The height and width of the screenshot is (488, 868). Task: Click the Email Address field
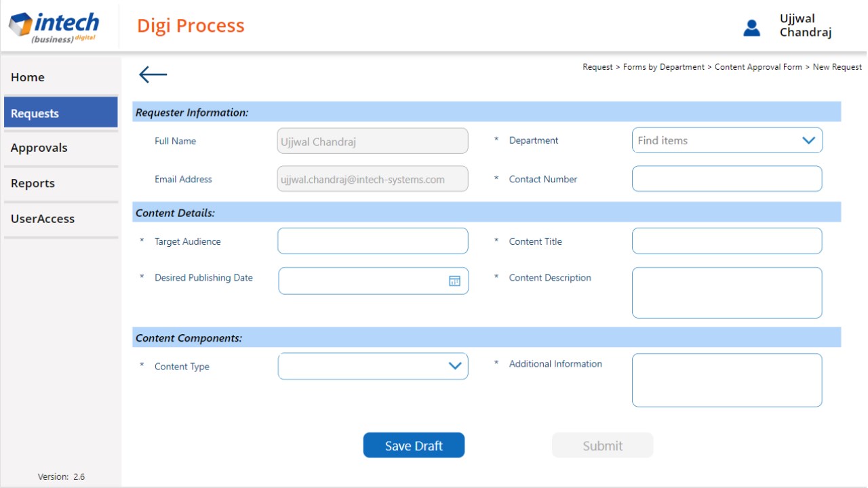click(x=373, y=179)
